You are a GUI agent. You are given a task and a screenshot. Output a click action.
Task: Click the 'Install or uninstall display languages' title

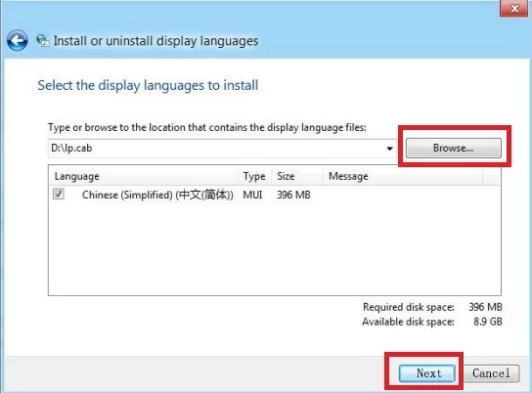pyautogui.click(x=155, y=41)
